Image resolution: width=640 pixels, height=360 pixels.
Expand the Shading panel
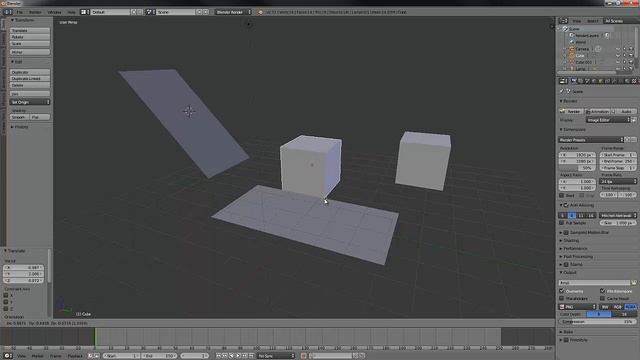click(x=570, y=241)
